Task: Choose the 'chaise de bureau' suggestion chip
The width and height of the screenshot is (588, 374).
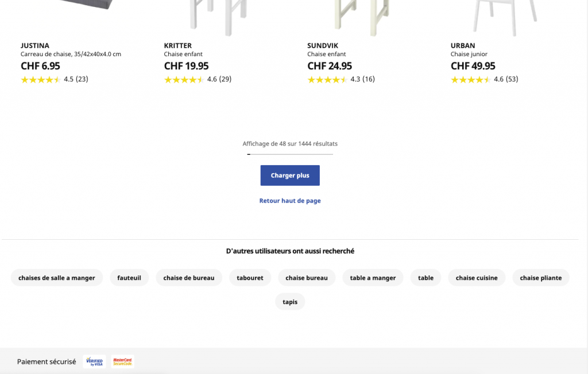Action: pyautogui.click(x=189, y=278)
